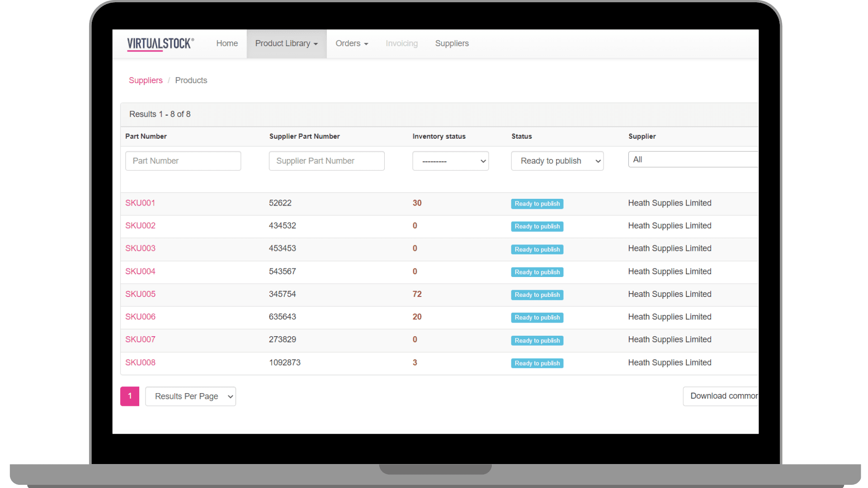Click the Supplier Part Number search box

pyautogui.click(x=326, y=161)
